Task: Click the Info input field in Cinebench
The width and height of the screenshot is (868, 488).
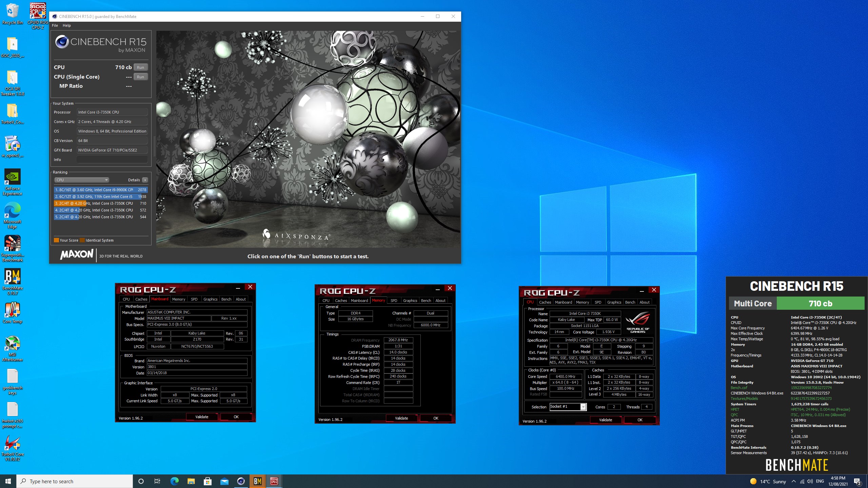Action: [112, 160]
